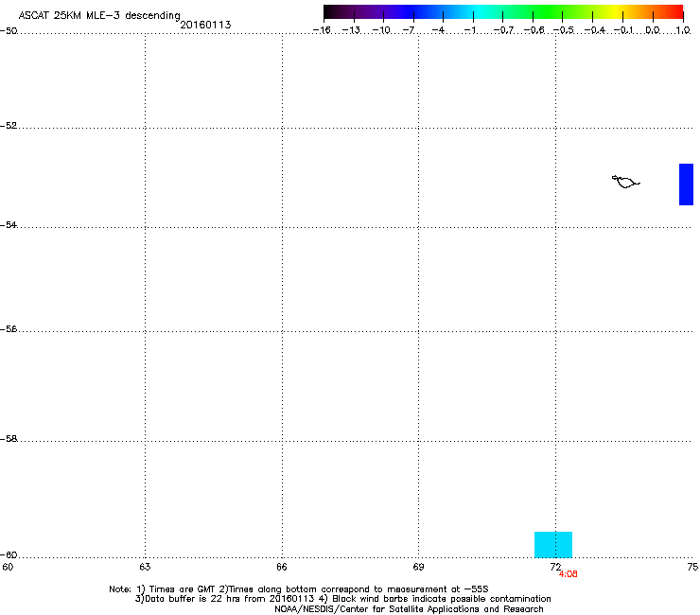Click the -60 latitude axis label
Viewport: 700px width, 615px height.
tap(9, 555)
